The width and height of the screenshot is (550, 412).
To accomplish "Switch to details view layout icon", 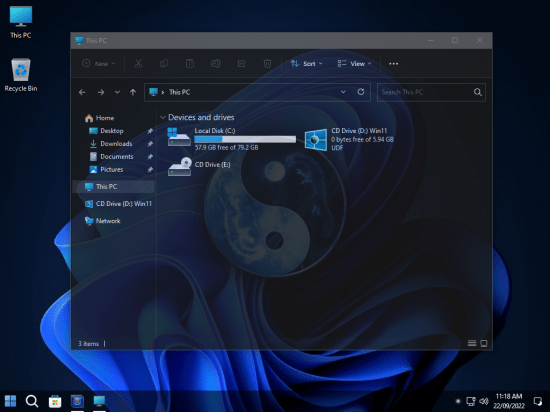I will pyautogui.click(x=472, y=343).
